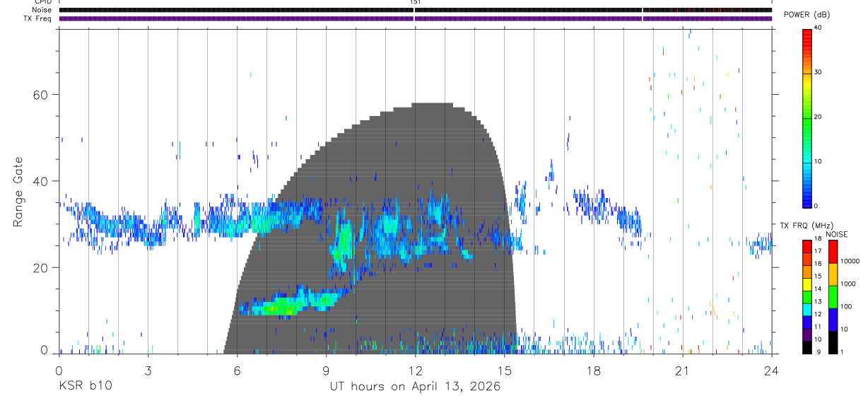Click the 'POWER (dB)' legend title
This screenshot has width=868, height=401.
(x=807, y=15)
